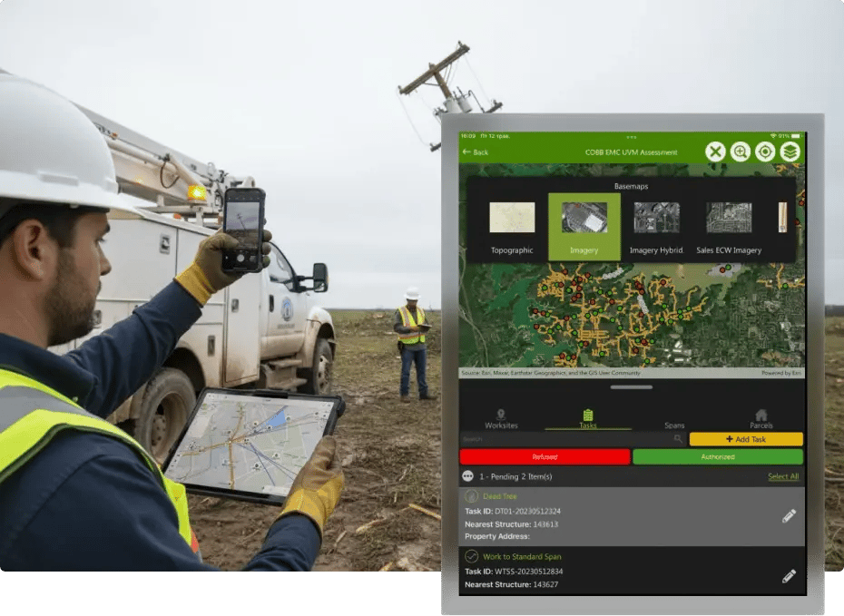
Task: Toggle completion circle on Work to Standard Span
Action: tap(470, 556)
